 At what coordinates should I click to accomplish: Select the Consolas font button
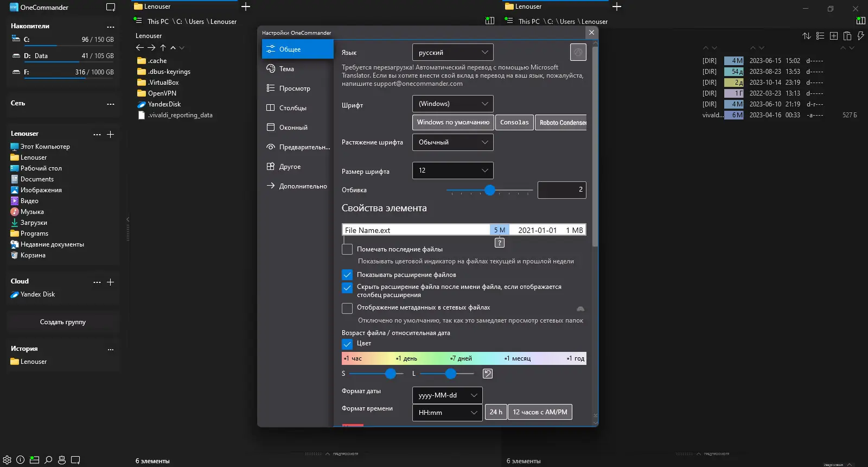[x=514, y=122]
